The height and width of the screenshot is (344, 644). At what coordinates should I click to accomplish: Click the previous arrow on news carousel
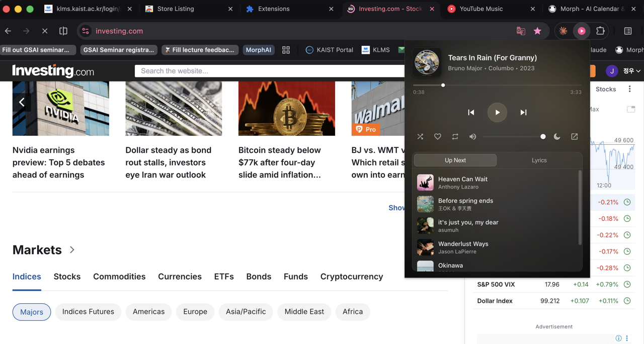22,103
